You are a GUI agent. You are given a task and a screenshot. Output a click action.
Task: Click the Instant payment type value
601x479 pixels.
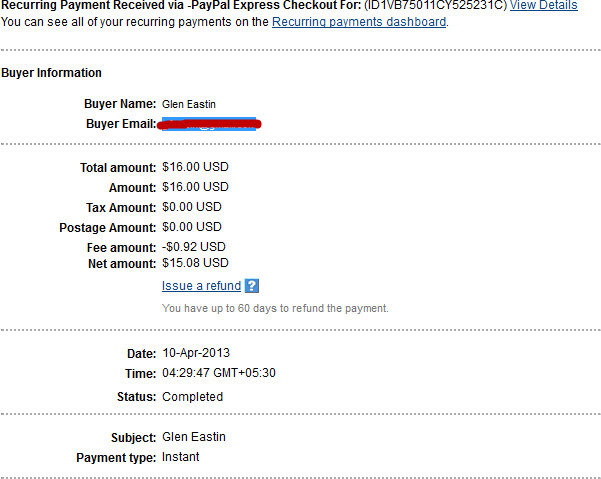pos(181,457)
